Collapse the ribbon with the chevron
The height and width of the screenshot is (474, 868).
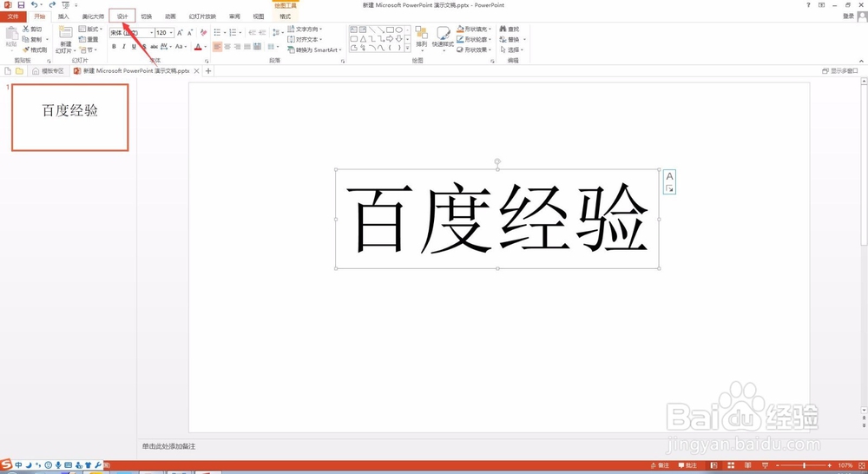click(861, 61)
